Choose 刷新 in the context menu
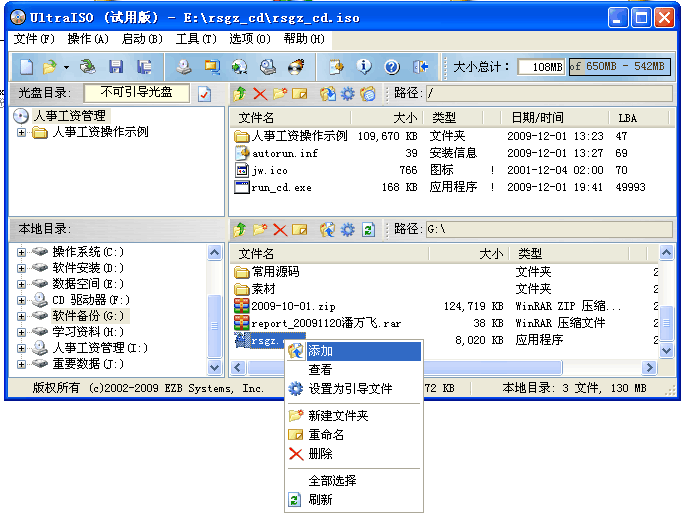 pyautogui.click(x=354, y=500)
